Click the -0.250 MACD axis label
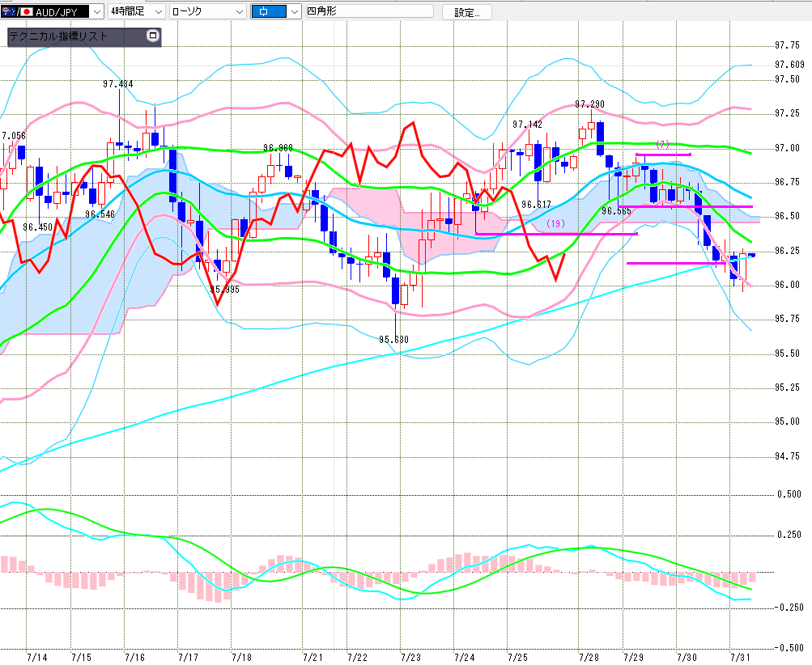Viewport: 812px width, 665px height. 788,608
